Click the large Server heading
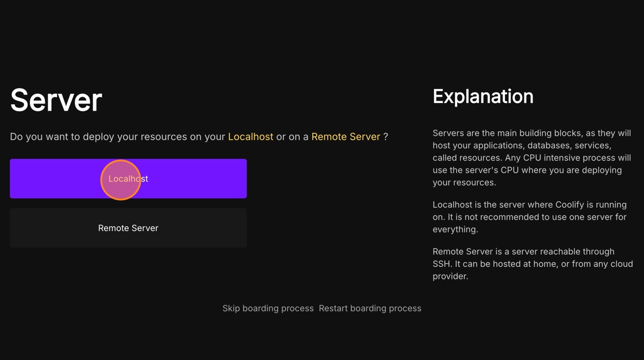The height and width of the screenshot is (360, 644). 56,100
